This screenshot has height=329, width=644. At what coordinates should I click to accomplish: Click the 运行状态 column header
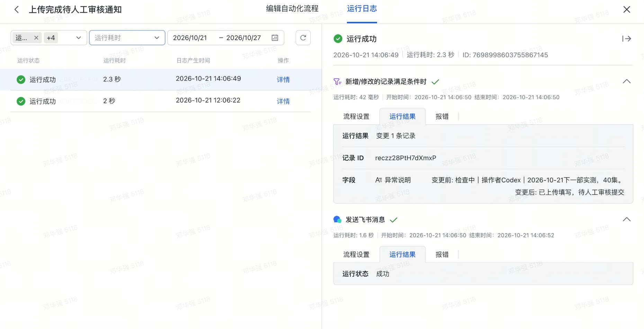(x=28, y=61)
